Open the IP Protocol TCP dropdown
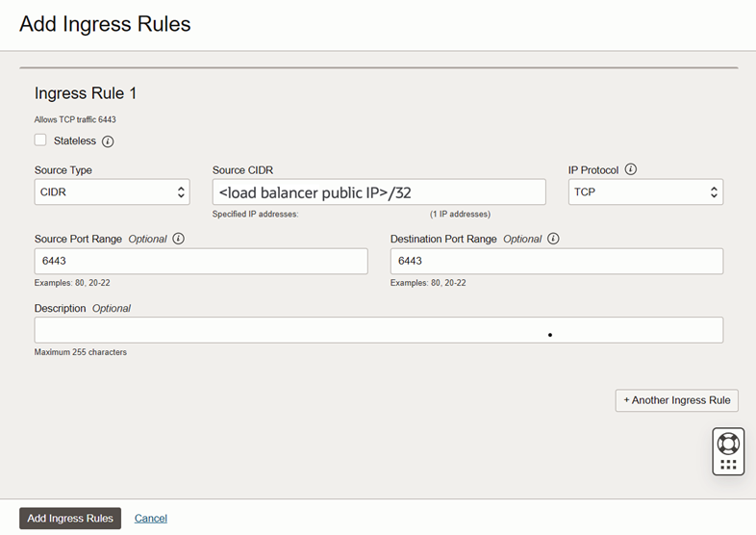Viewport: 756px width, 535px height. pos(645,192)
